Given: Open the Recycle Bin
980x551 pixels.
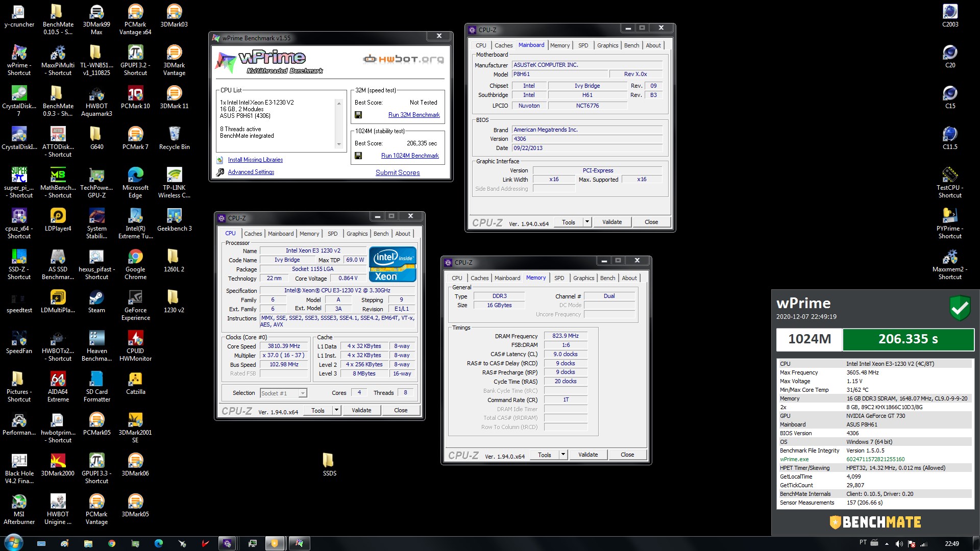Looking at the screenshot, I should (174, 139).
